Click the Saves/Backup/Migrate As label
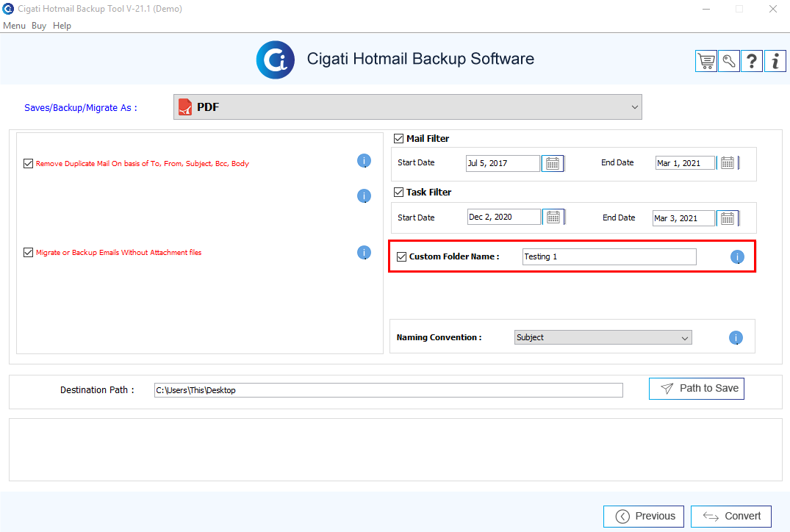The width and height of the screenshot is (790, 532). click(x=81, y=108)
